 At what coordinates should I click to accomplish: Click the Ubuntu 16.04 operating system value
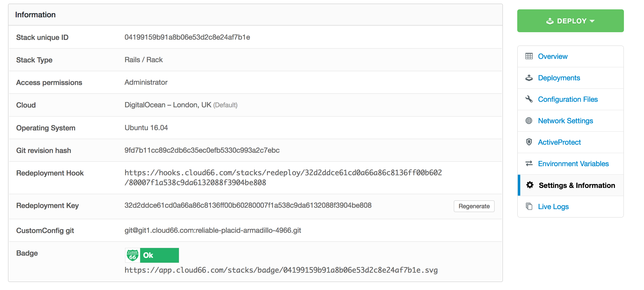click(146, 128)
